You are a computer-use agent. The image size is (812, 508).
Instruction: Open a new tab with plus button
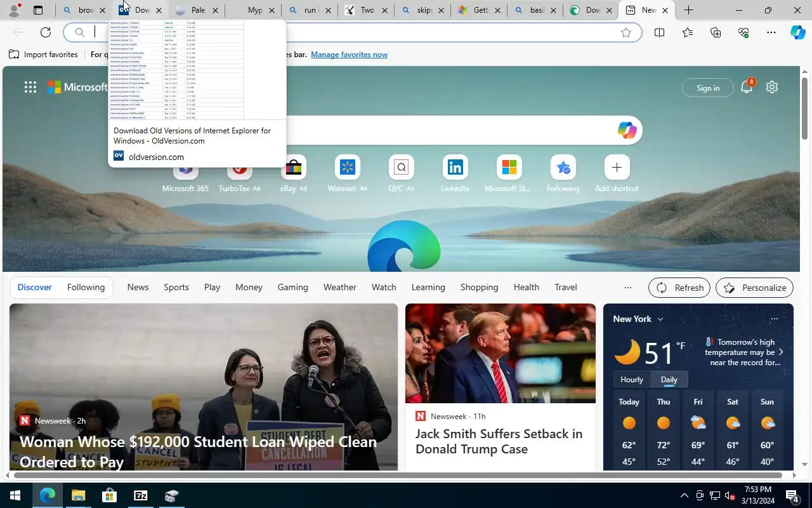click(688, 10)
